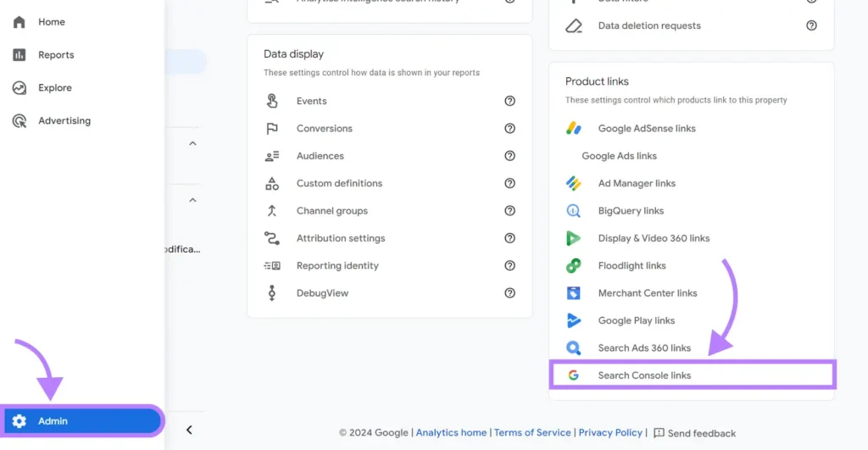Image resolution: width=868 pixels, height=450 pixels.
Task: Click the Search Ads 360 magnifier icon
Action: (x=574, y=348)
